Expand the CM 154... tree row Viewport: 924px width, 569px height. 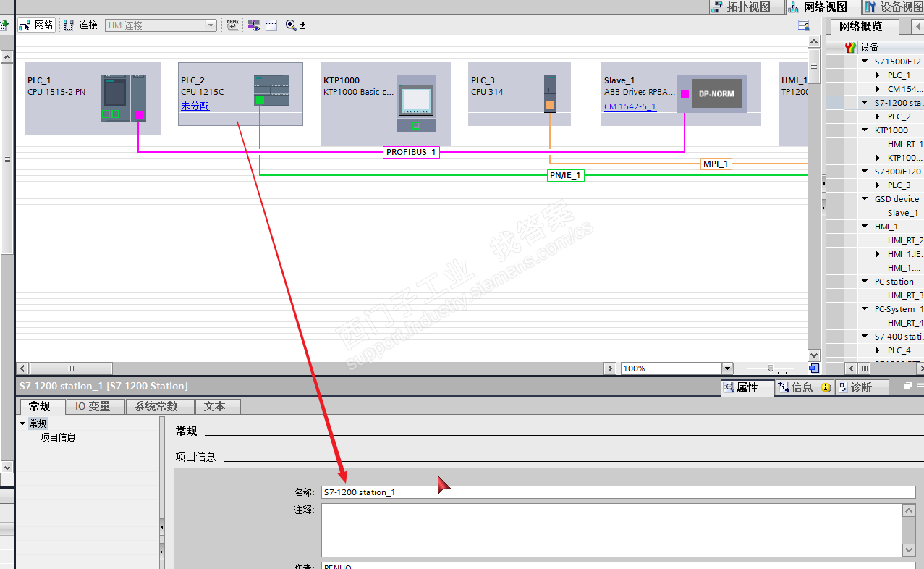point(878,89)
